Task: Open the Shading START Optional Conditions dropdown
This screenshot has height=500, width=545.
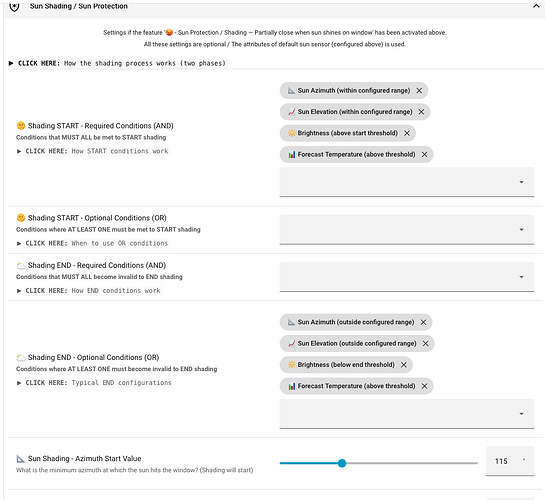Action: (x=407, y=229)
